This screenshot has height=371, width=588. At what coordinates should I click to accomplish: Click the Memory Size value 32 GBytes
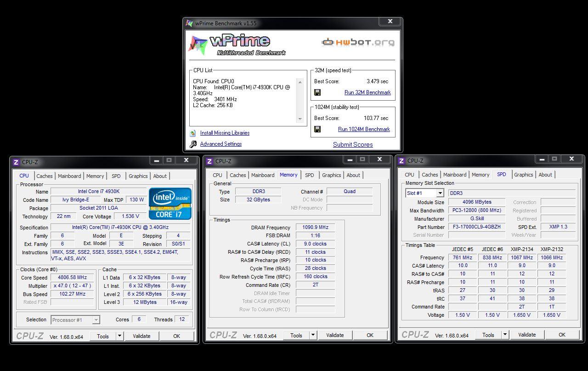pyautogui.click(x=258, y=200)
